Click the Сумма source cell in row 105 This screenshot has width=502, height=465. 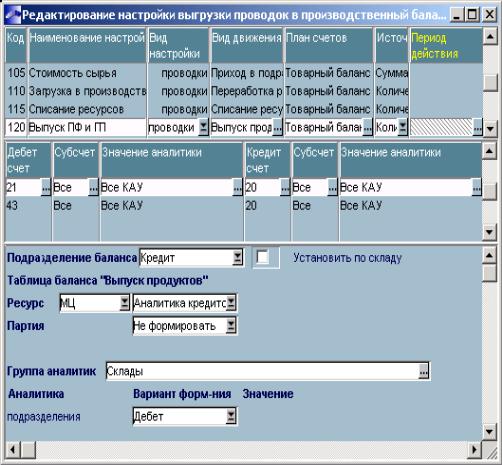(x=392, y=73)
